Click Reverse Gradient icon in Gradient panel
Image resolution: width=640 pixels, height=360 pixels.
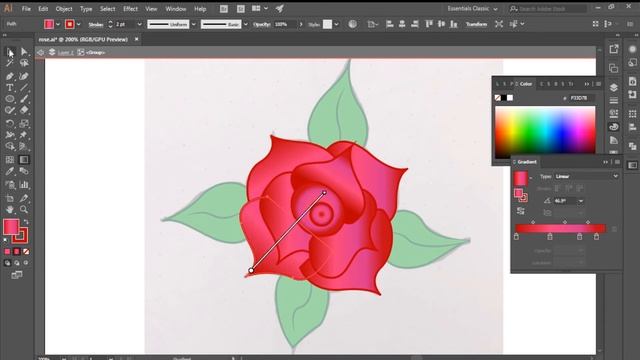click(x=520, y=211)
